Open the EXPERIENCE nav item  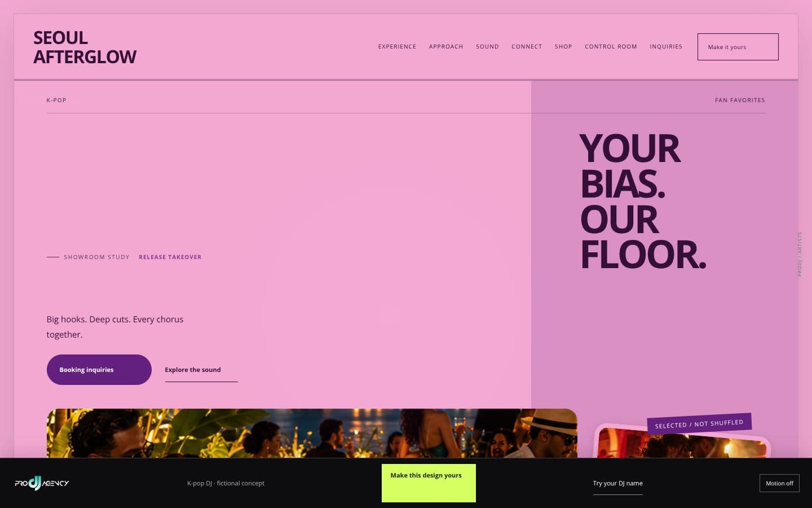tap(397, 47)
